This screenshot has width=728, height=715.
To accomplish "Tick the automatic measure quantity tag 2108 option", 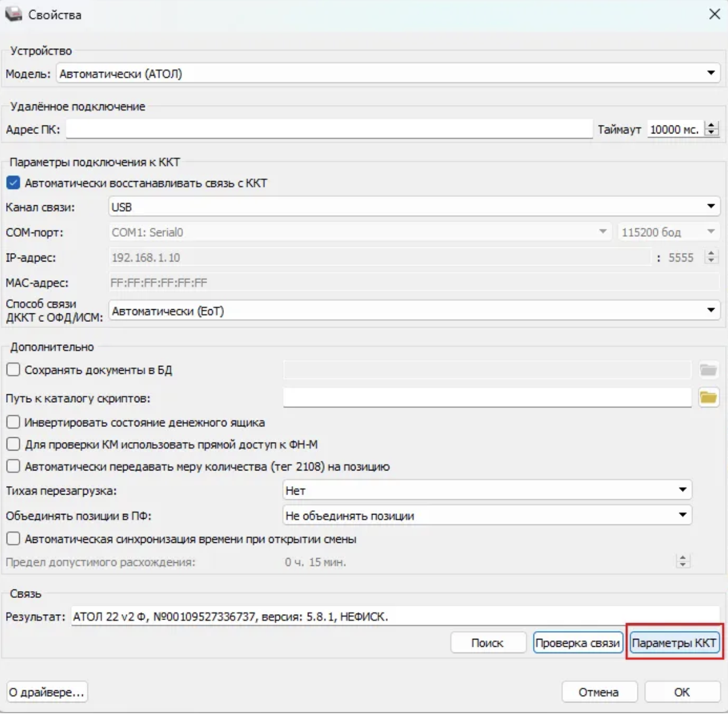I will point(13,466).
